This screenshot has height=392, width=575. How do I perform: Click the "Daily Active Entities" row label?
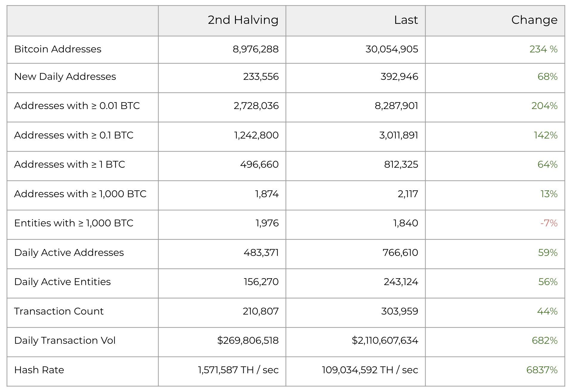62,282
